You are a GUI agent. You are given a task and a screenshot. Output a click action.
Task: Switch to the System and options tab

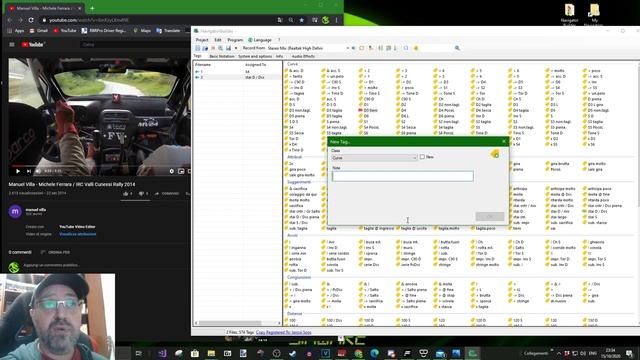click(x=255, y=56)
